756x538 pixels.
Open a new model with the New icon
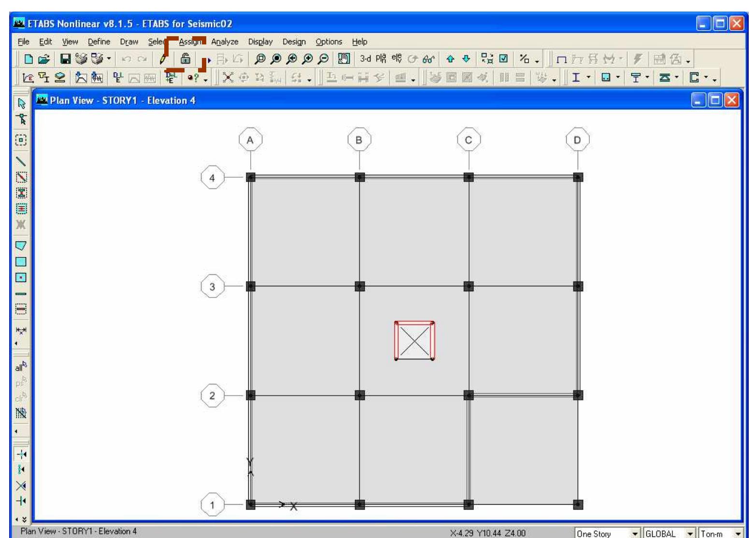[x=29, y=59]
